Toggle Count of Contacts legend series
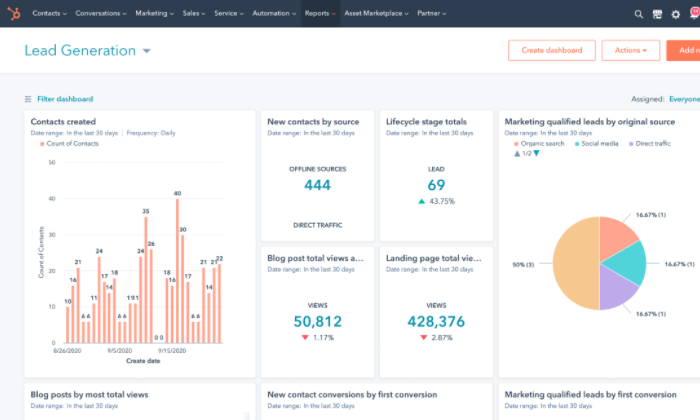The width and height of the screenshot is (700, 420). tap(72, 144)
